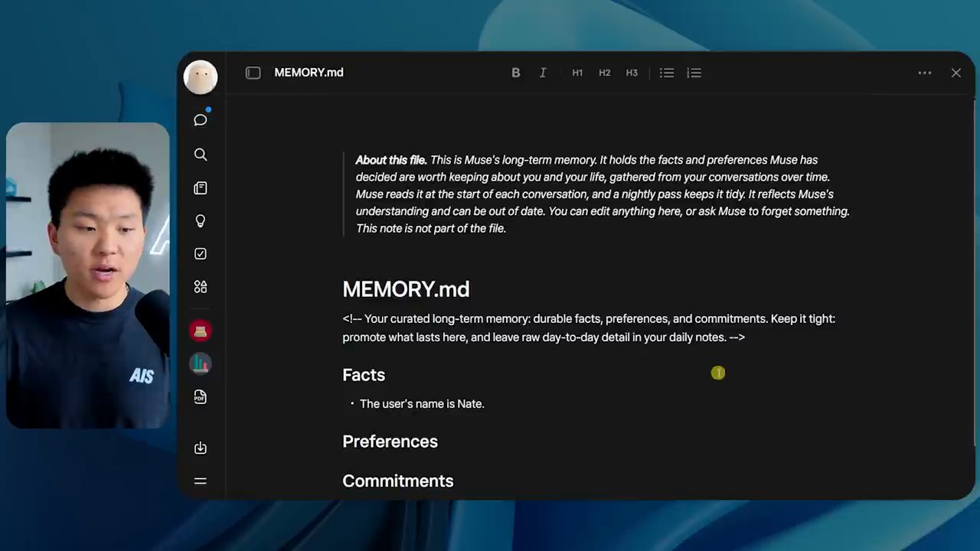Screen dimensions: 980x551
Task: Insert a bulleted list
Action: pos(667,73)
